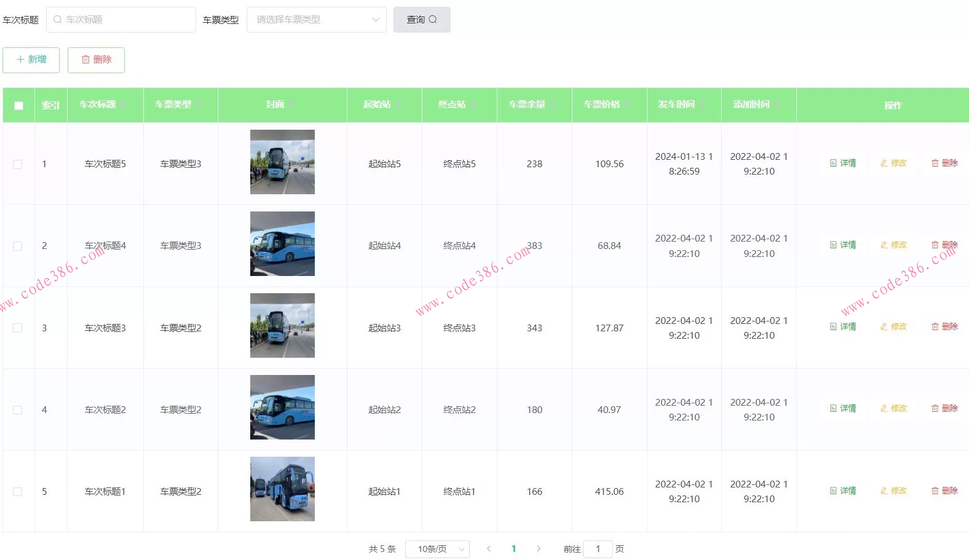Click the 车次标题 column header

tap(98, 105)
